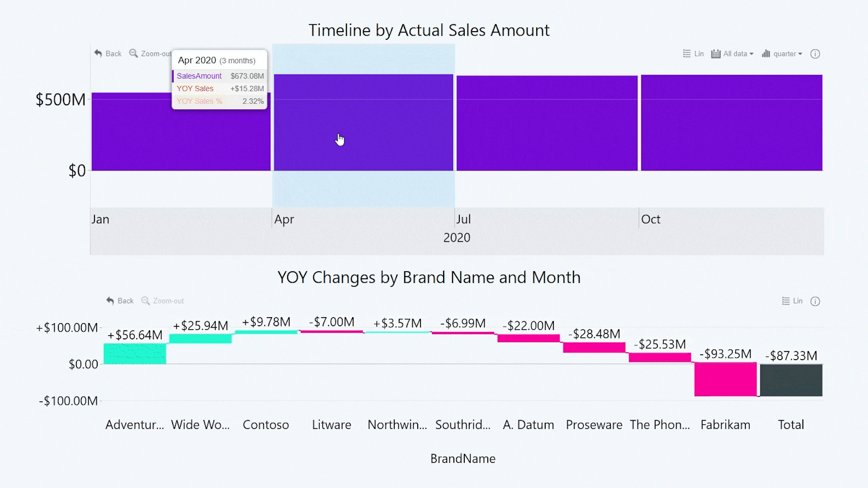The image size is (868, 488).
Task: Select the Oct quarter sales bar
Action: click(x=731, y=123)
